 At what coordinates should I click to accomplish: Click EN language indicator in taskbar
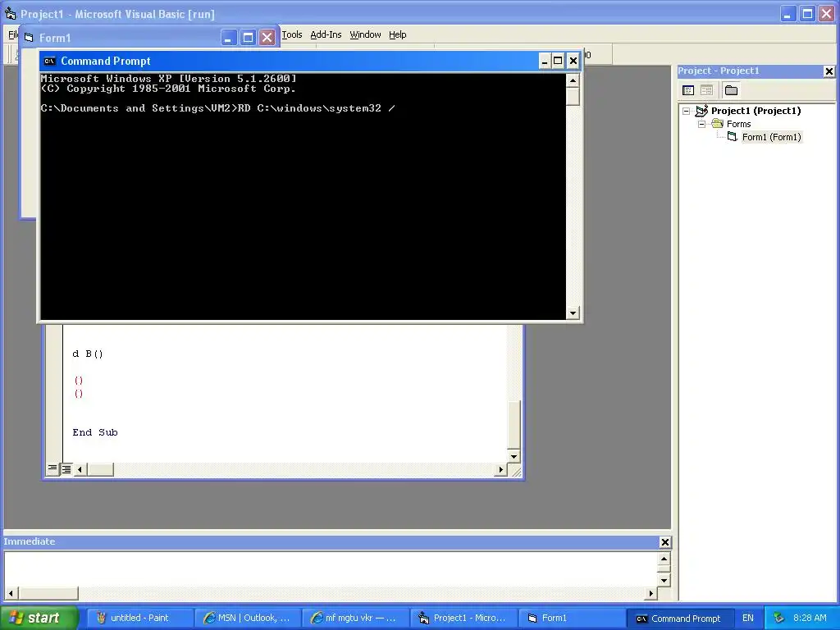pos(748,619)
